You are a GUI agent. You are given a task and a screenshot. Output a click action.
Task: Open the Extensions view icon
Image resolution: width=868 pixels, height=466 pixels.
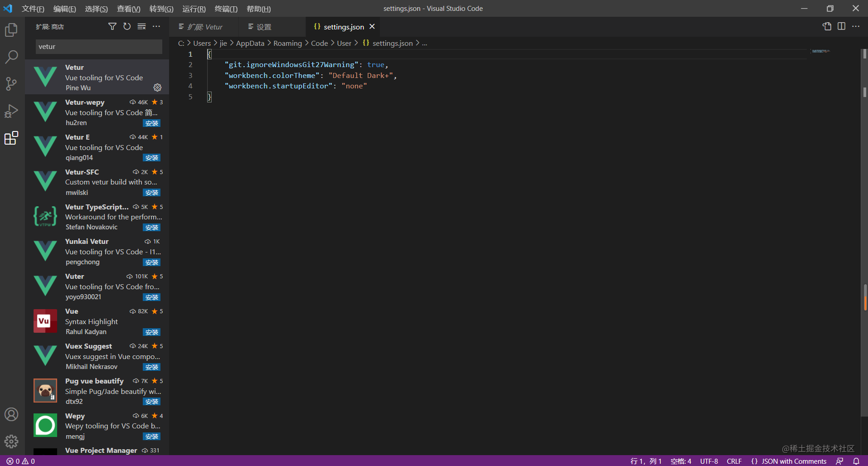pyautogui.click(x=11, y=138)
